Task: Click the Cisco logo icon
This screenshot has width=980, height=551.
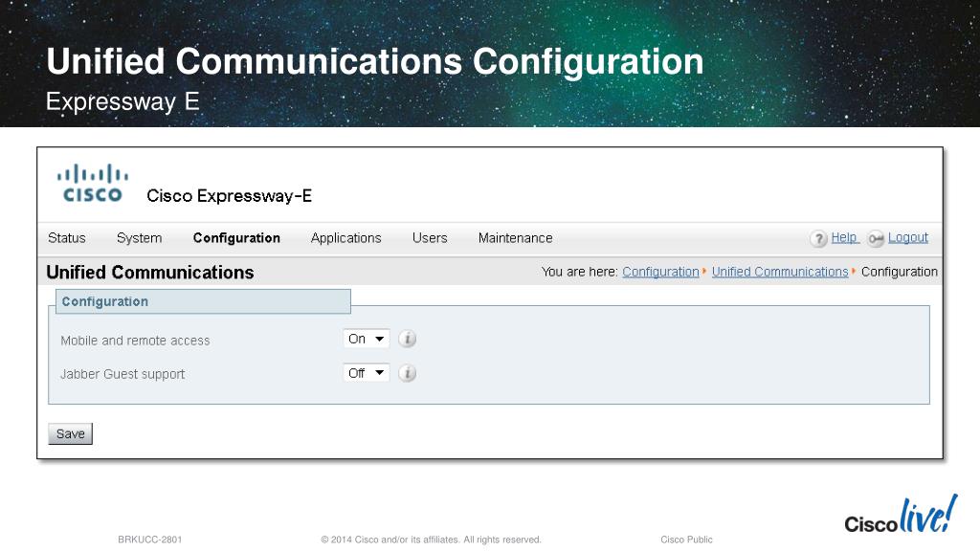Action: pos(93,183)
